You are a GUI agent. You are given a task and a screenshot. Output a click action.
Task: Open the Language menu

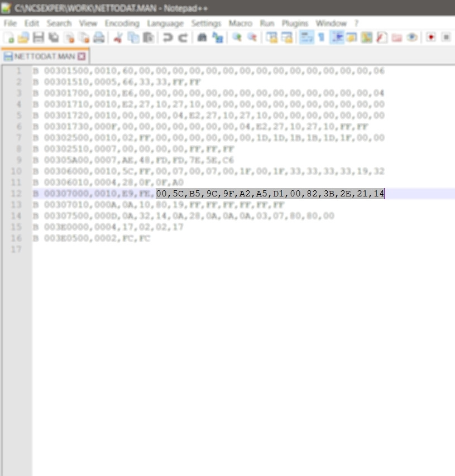point(166,23)
